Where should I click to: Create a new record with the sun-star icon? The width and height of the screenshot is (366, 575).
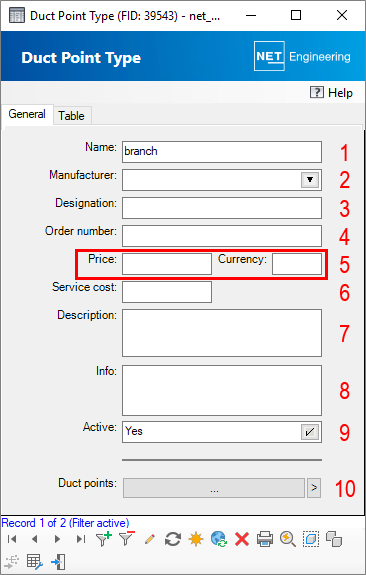point(196,539)
